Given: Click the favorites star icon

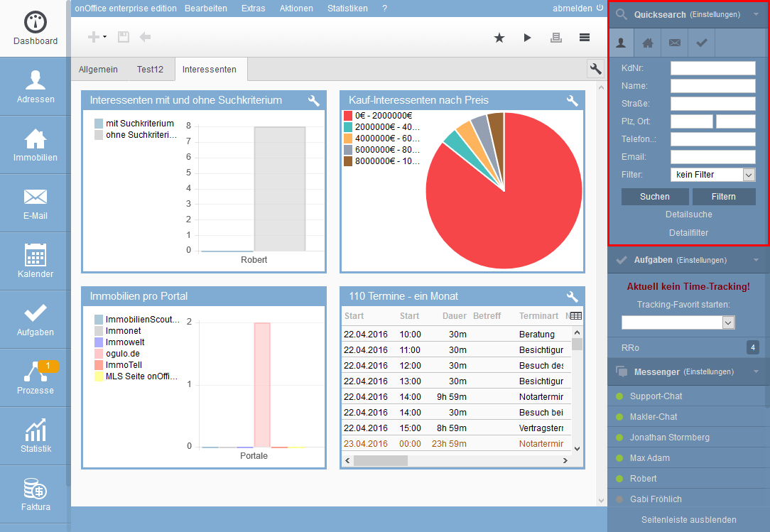Looking at the screenshot, I should (499, 38).
